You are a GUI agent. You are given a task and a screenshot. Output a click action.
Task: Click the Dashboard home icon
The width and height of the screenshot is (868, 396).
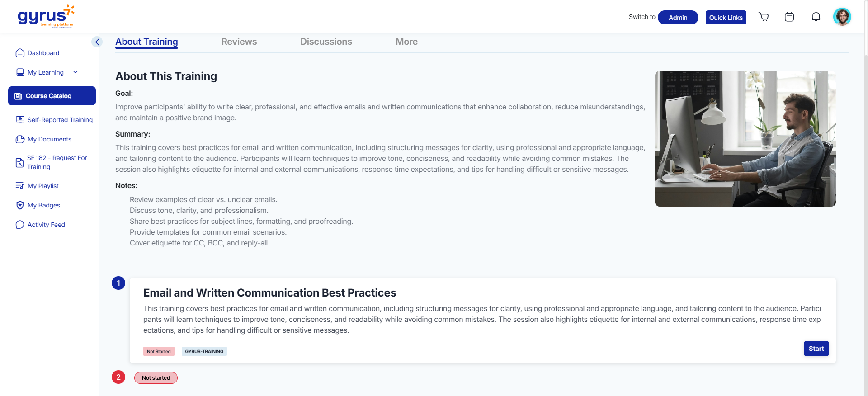click(x=20, y=53)
